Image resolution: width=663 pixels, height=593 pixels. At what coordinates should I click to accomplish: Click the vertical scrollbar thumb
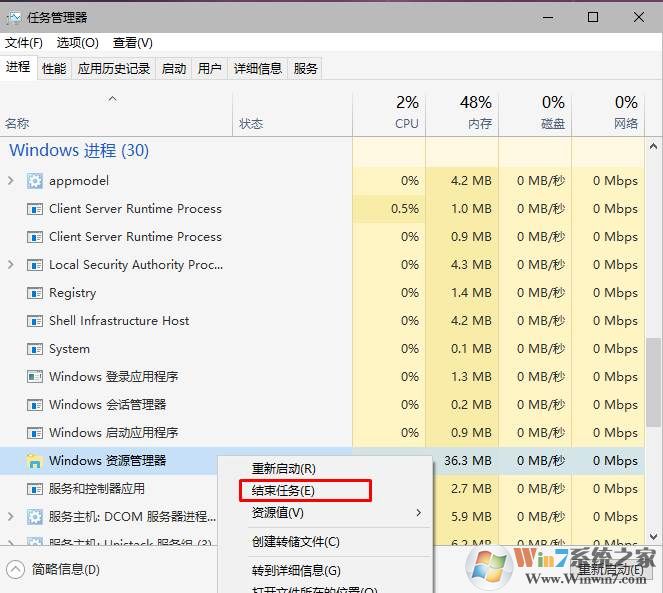pyautogui.click(x=653, y=382)
